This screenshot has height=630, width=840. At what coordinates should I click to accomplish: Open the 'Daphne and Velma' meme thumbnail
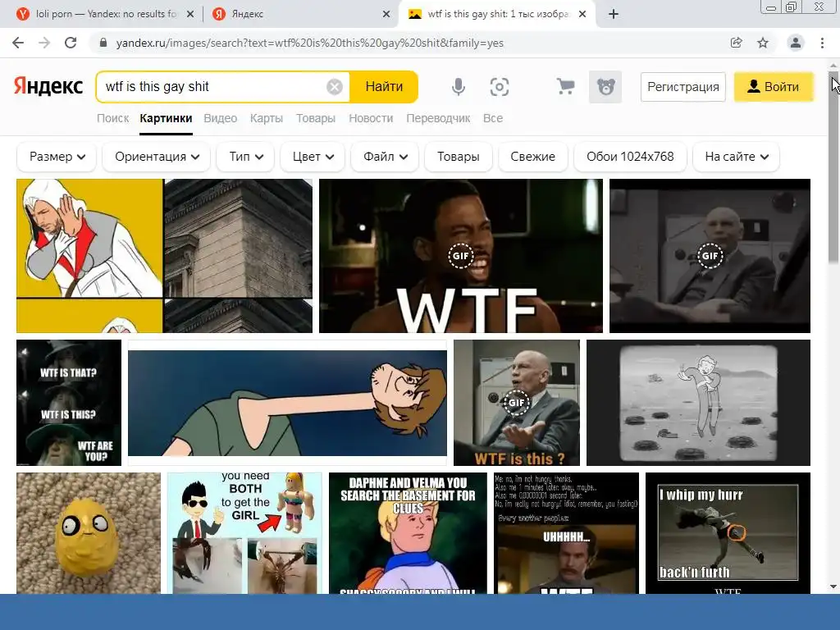tap(408, 533)
